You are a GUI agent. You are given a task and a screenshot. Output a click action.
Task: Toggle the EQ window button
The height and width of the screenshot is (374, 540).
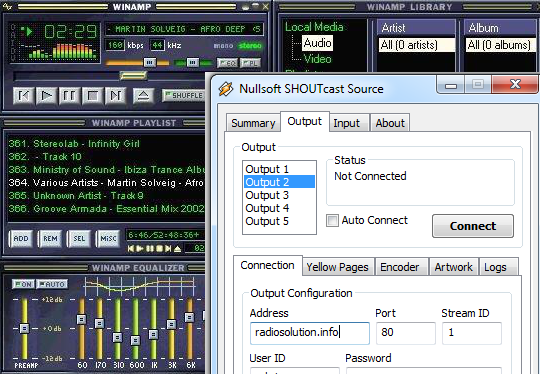tap(227, 63)
